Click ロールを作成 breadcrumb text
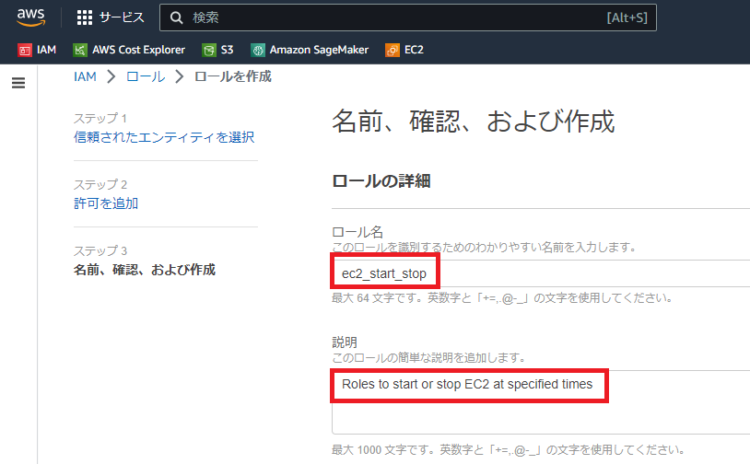The width and height of the screenshot is (750, 464). pyautogui.click(x=232, y=77)
